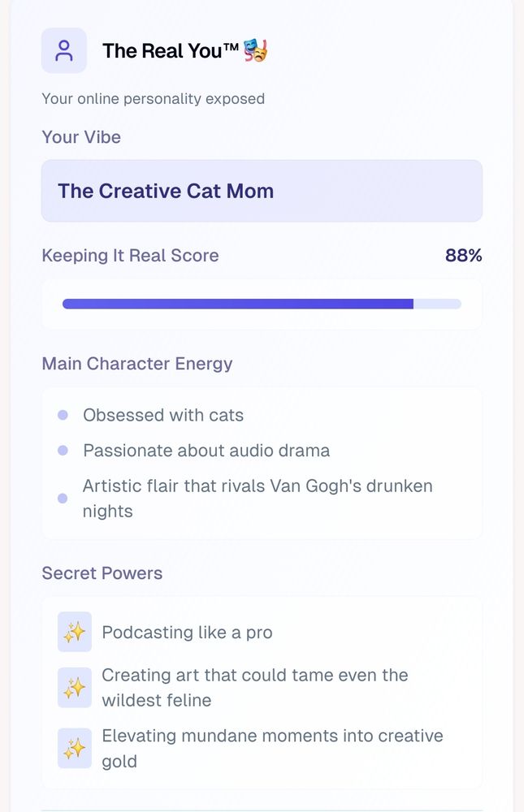Click the Podcasting like a pro entry
Screen dimensions: 524x812
click(185, 632)
